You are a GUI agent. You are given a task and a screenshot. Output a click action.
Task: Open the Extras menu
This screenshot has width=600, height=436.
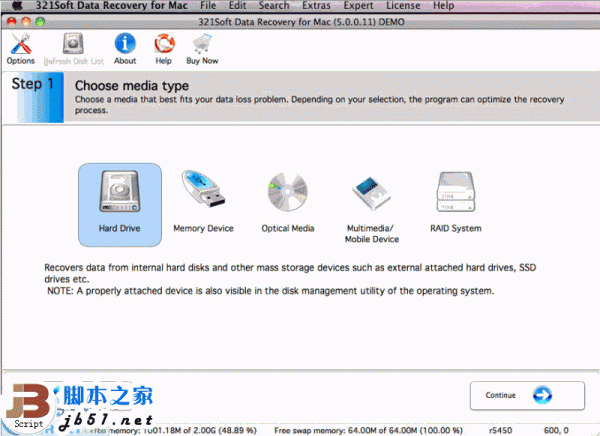[316, 5]
